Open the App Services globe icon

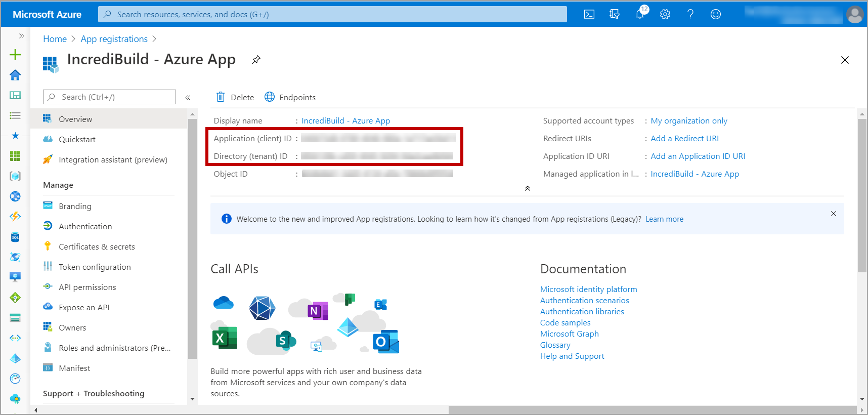pyautogui.click(x=15, y=196)
